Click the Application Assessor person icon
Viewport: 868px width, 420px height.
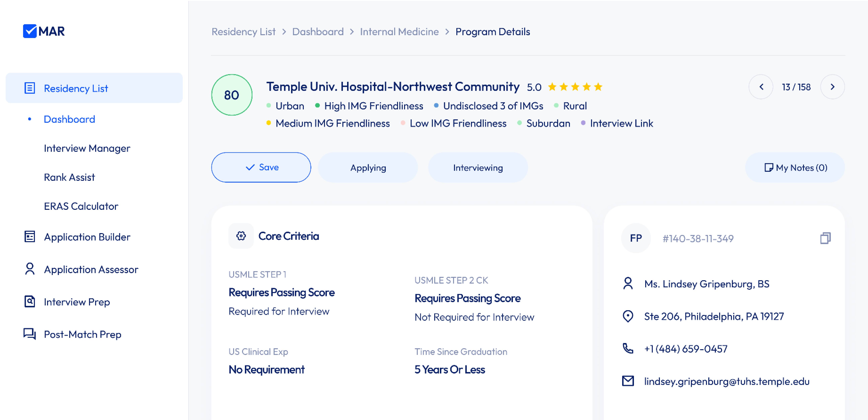(x=30, y=269)
